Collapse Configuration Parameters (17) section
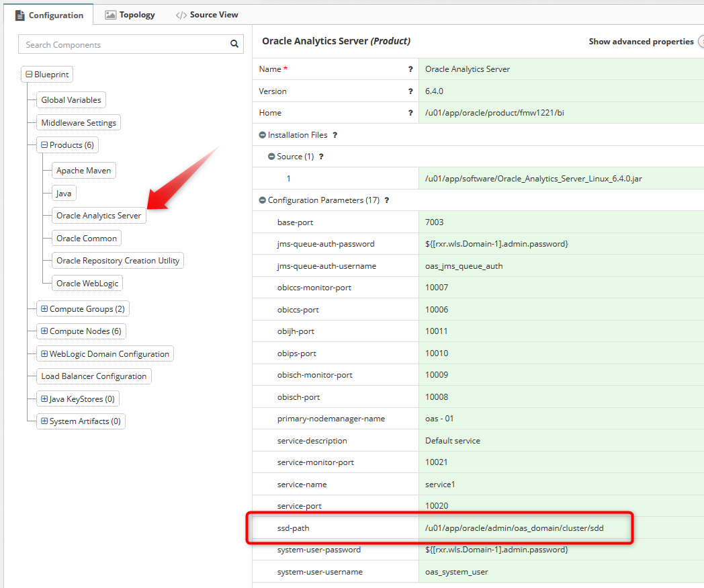The image size is (704, 588). coord(262,200)
